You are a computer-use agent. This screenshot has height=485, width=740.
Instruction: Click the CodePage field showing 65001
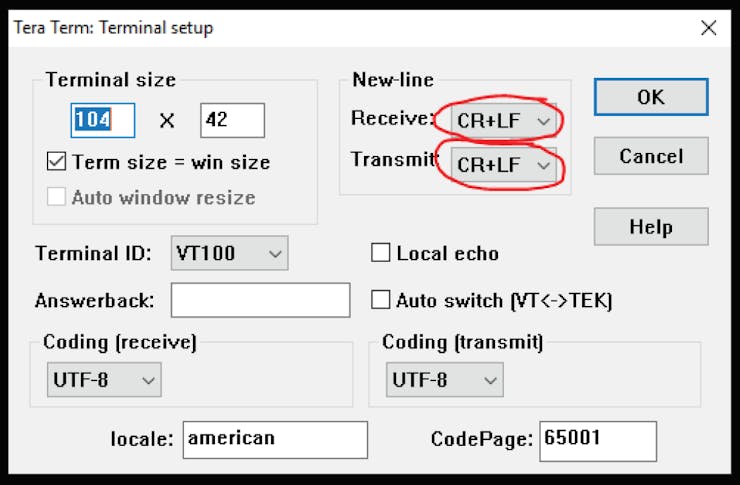[598, 441]
